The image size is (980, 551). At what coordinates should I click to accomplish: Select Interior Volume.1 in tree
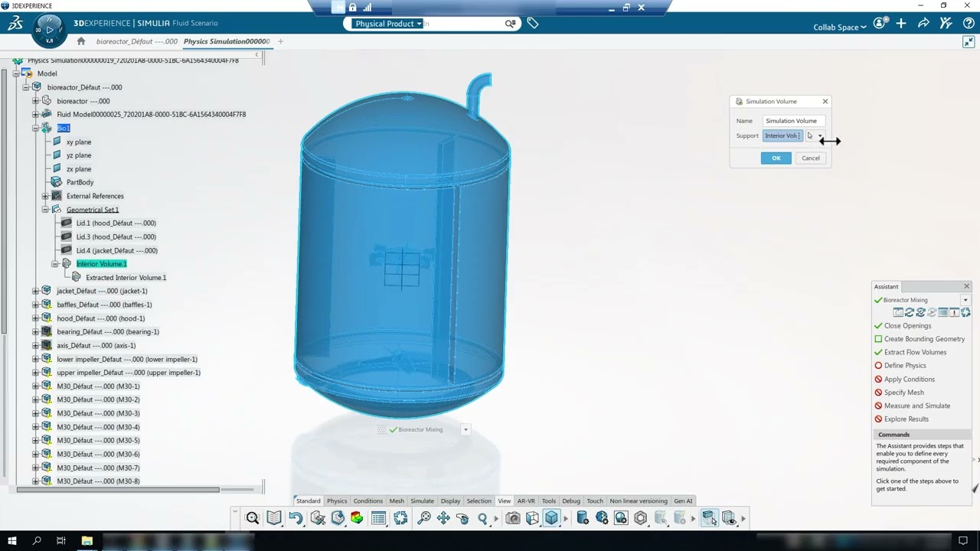tap(101, 264)
